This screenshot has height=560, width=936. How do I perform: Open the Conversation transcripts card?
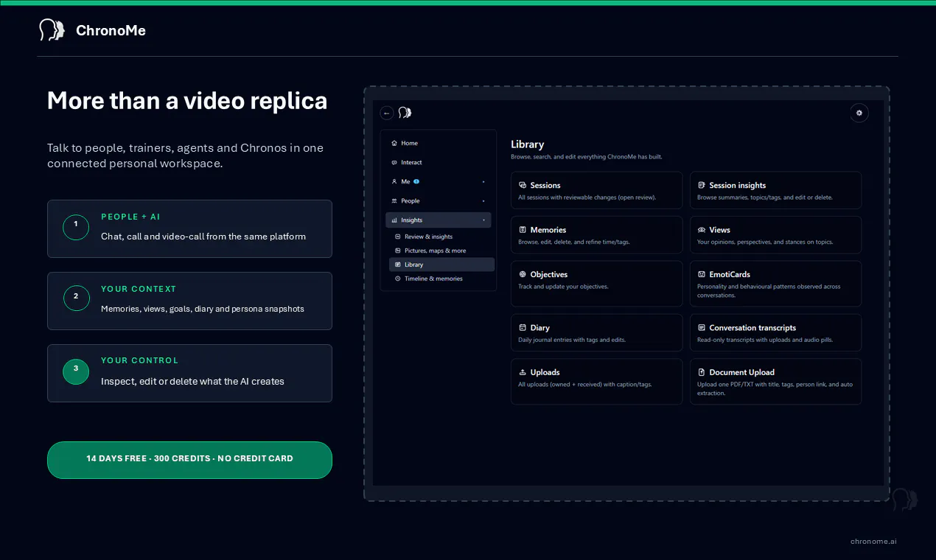775,333
